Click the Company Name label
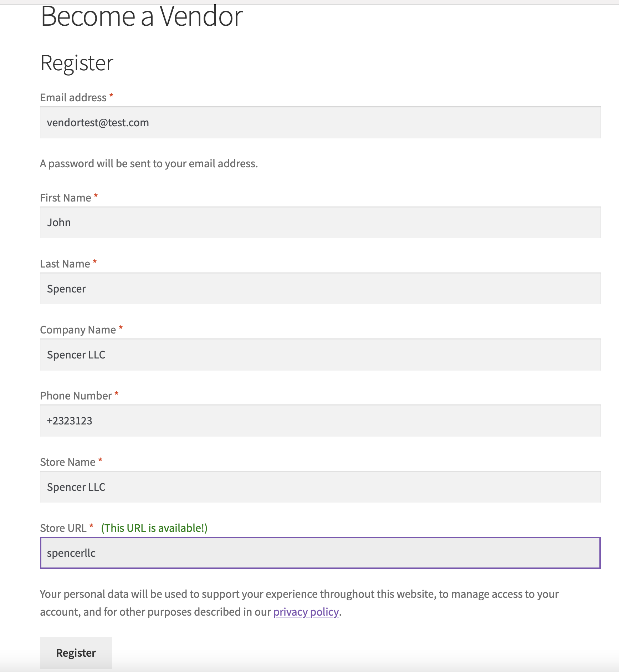 pyautogui.click(x=78, y=330)
